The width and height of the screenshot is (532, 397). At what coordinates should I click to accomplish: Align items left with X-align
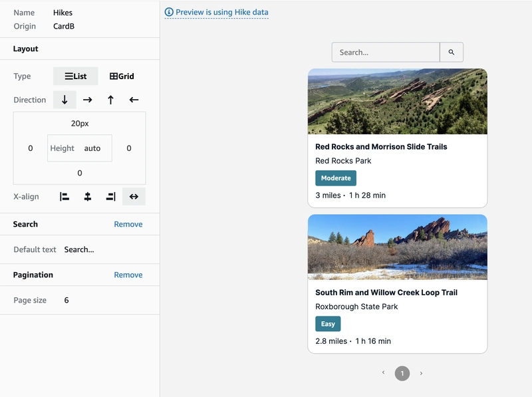tap(65, 196)
